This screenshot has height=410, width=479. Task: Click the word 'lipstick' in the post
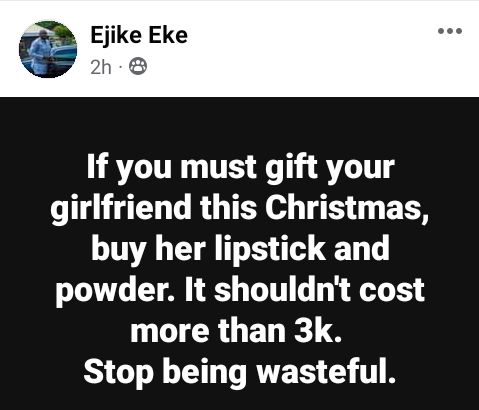coord(270,249)
